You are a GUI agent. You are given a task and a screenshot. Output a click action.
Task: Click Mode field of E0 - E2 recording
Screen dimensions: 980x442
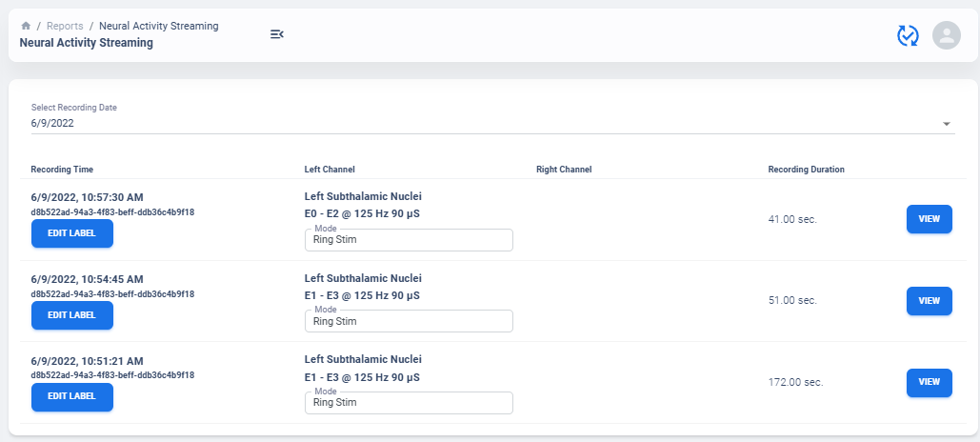409,241
